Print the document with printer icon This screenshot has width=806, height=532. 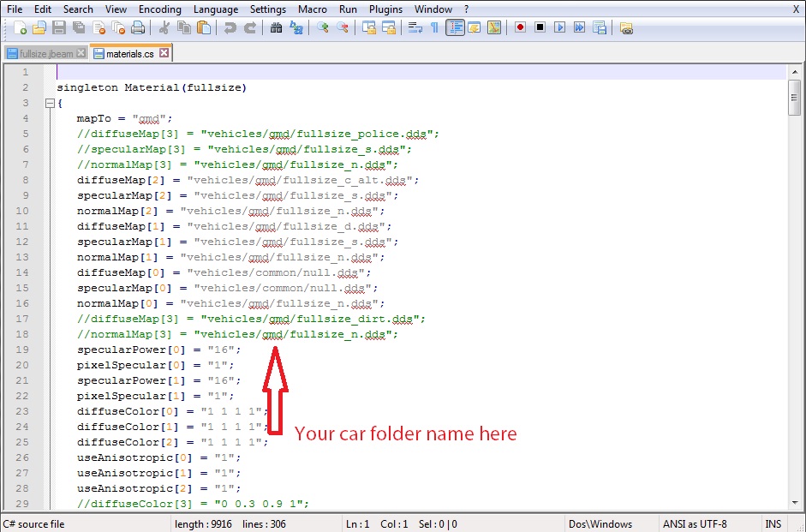click(138, 27)
